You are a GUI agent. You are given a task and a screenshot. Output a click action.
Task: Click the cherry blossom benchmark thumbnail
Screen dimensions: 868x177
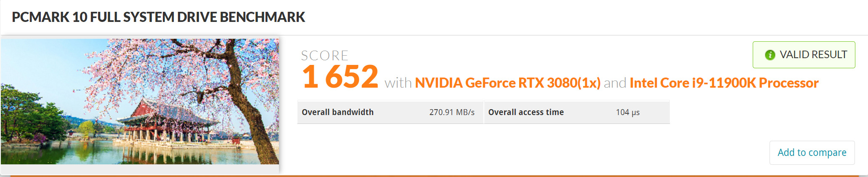(x=140, y=101)
